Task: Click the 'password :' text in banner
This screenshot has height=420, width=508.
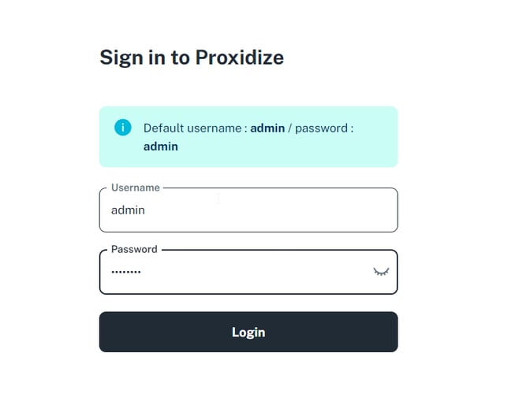Action: point(324,128)
